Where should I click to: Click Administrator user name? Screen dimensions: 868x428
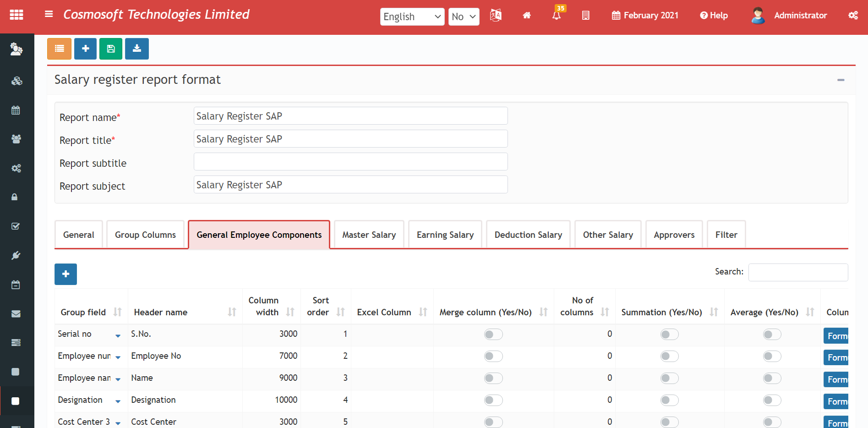tap(800, 16)
